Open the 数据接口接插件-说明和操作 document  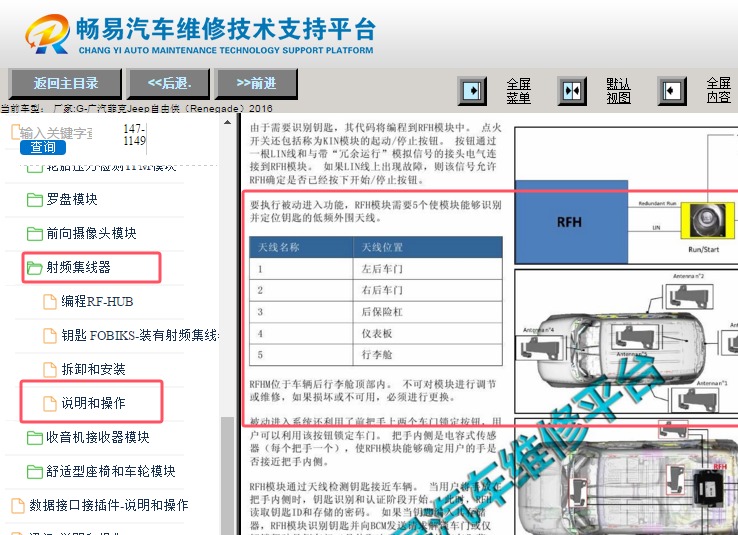(x=109, y=505)
